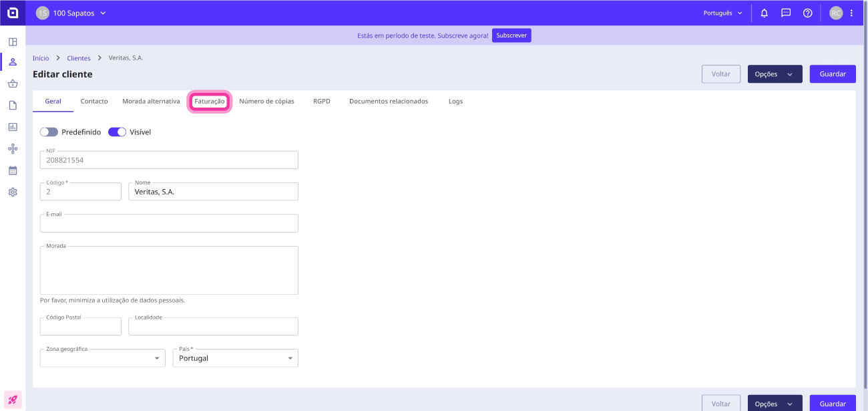Open the clients person icon in sidebar
Viewport: 868px width, 411px height.
(x=13, y=62)
